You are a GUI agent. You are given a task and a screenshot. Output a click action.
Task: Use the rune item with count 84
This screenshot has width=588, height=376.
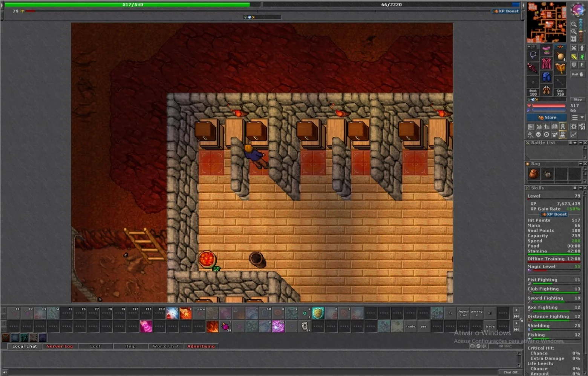point(305,326)
